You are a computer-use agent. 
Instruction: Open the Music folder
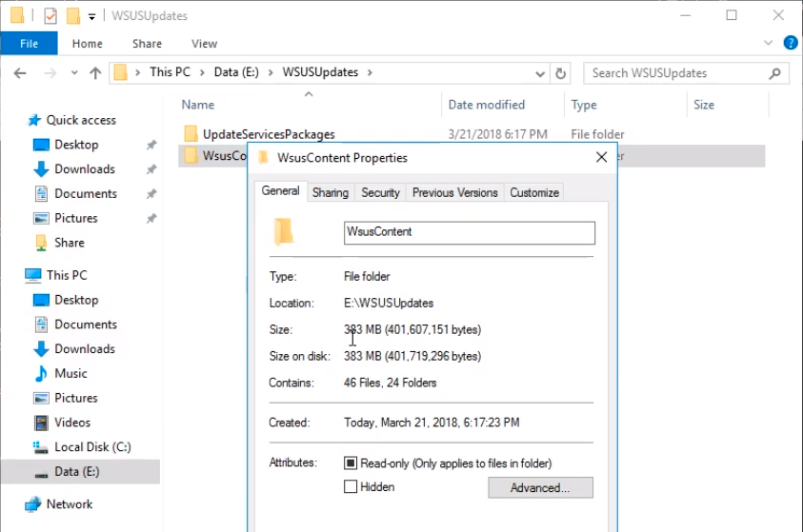point(70,374)
